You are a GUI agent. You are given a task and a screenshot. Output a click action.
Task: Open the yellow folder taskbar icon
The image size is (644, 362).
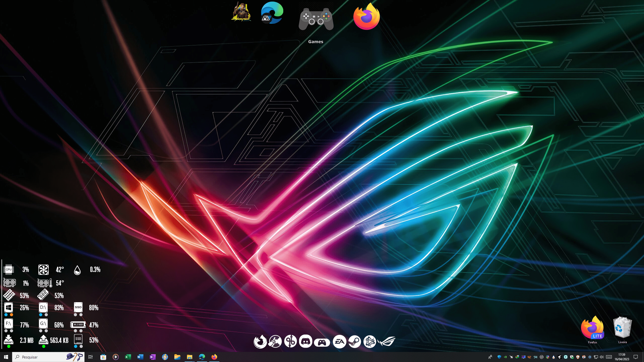point(177,357)
